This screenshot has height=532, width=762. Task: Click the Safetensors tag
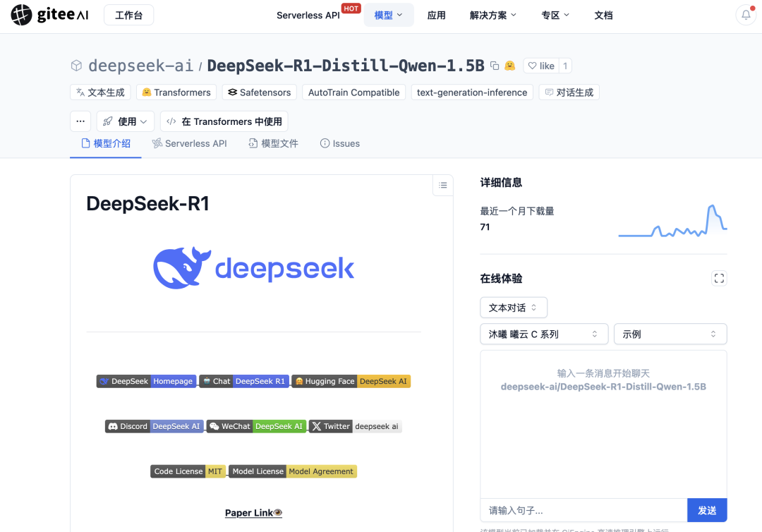(260, 92)
